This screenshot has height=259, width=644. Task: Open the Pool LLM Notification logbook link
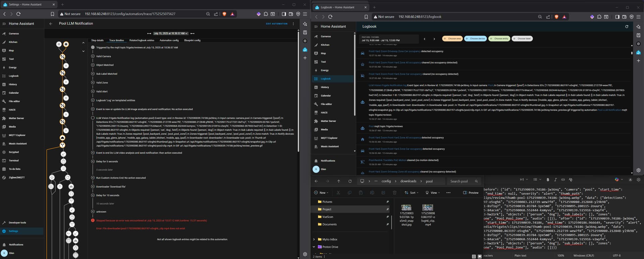[x=609, y=110]
